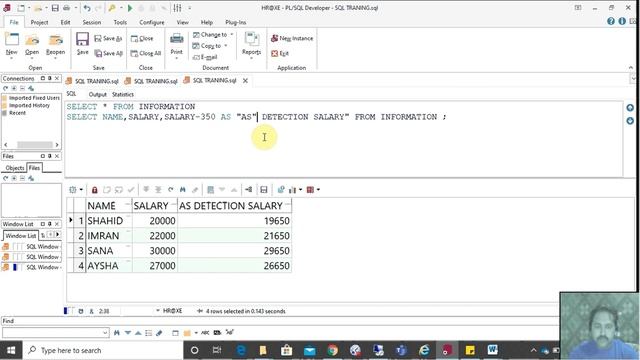Open the HR@XE connection dropdown in status bar
Image resolution: width=640 pixels, height=360 pixels.
[158, 311]
